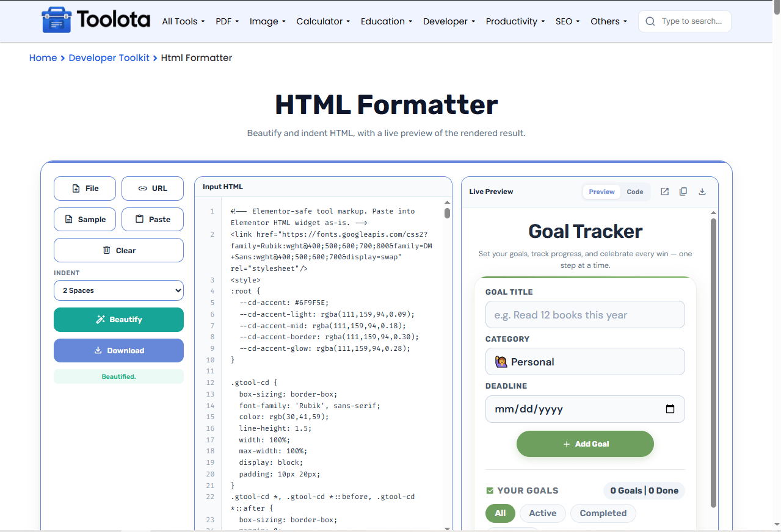Screen dimensions: 781x532
Task: Click code line 'display: block;'
Action: pyautogui.click(x=271, y=462)
